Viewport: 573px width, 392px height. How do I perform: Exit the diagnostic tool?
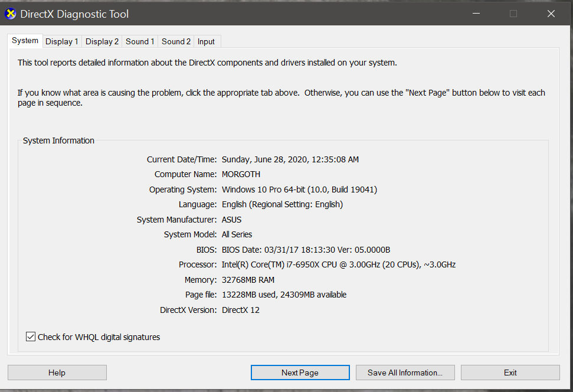[510, 373]
